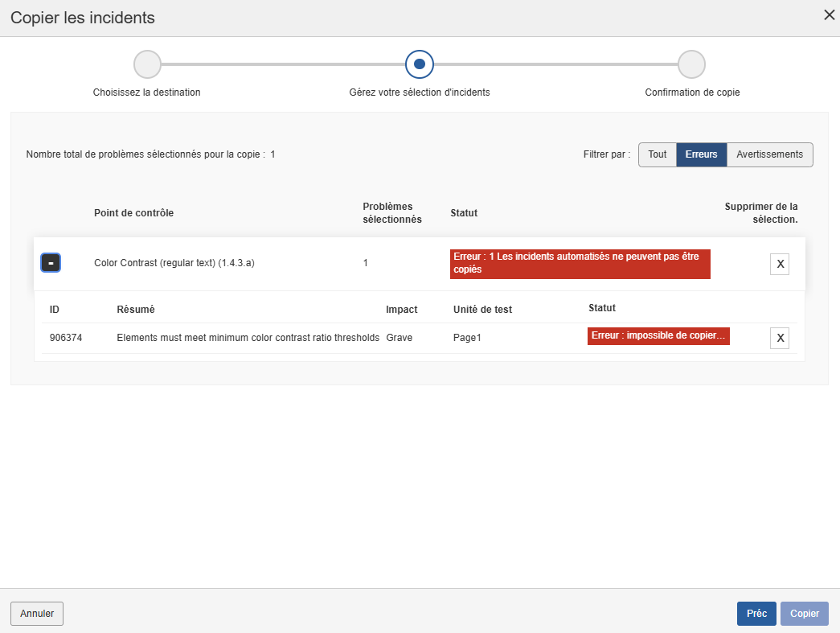The image size is (840, 633).
Task: Show all incidents with Tout filter
Action: click(x=657, y=154)
